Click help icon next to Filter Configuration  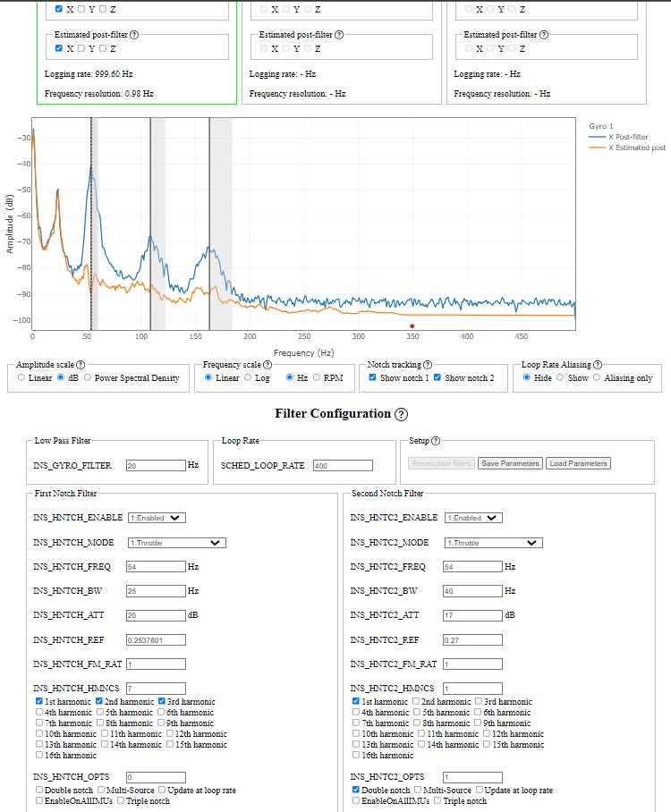click(401, 414)
